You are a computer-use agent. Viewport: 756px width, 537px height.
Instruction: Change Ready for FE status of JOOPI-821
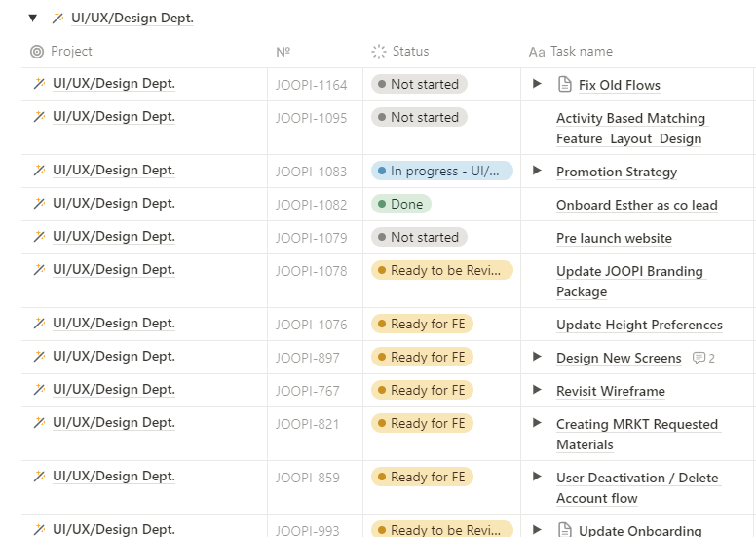point(423,423)
